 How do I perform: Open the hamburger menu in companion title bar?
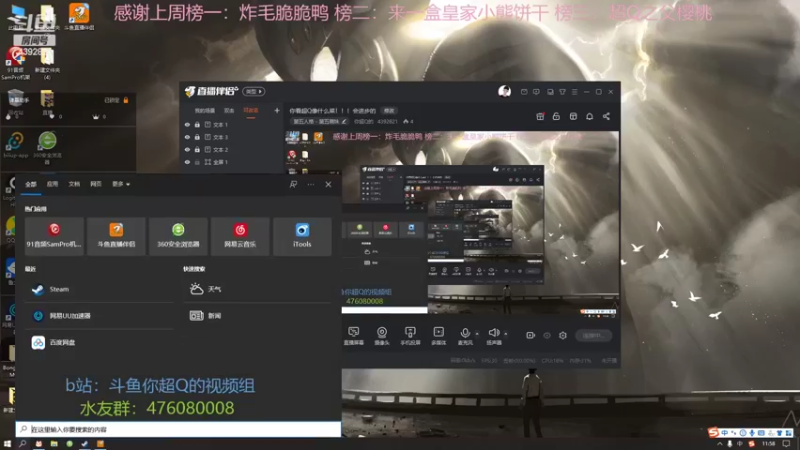coord(574,92)
